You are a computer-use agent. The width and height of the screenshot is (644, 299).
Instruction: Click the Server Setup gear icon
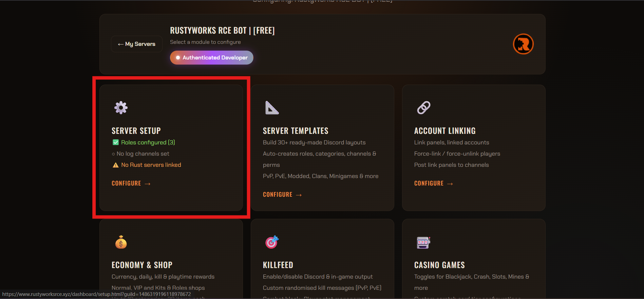(x=121, y=108)
